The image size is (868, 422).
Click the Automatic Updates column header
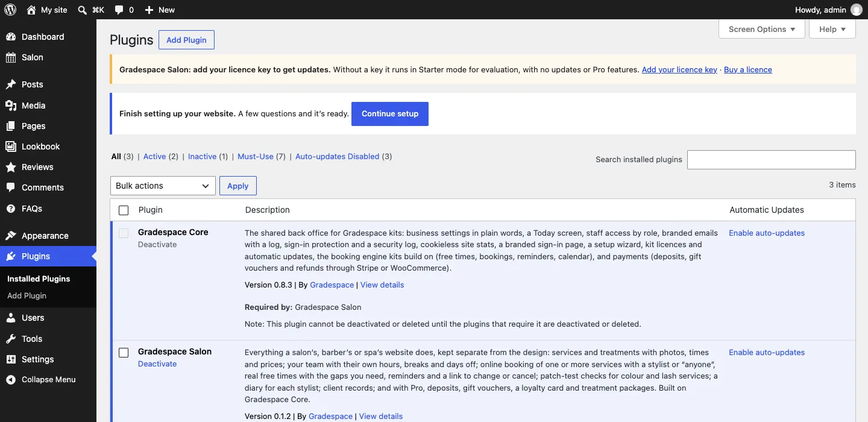pyautogui.click(x=767, y=210)
